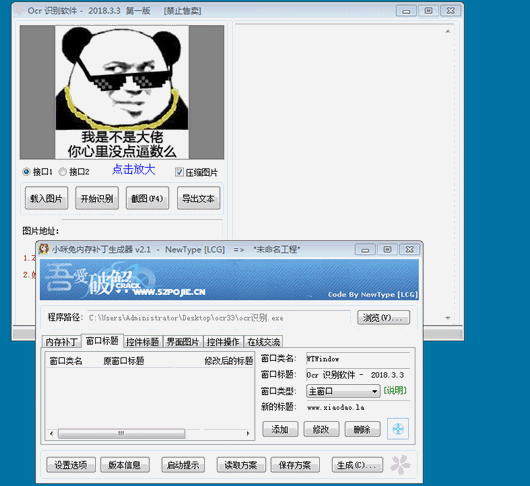The width and height of the screenshot is (530, 486).
Task: Close the patch generator window
Action: click(409, 249)
